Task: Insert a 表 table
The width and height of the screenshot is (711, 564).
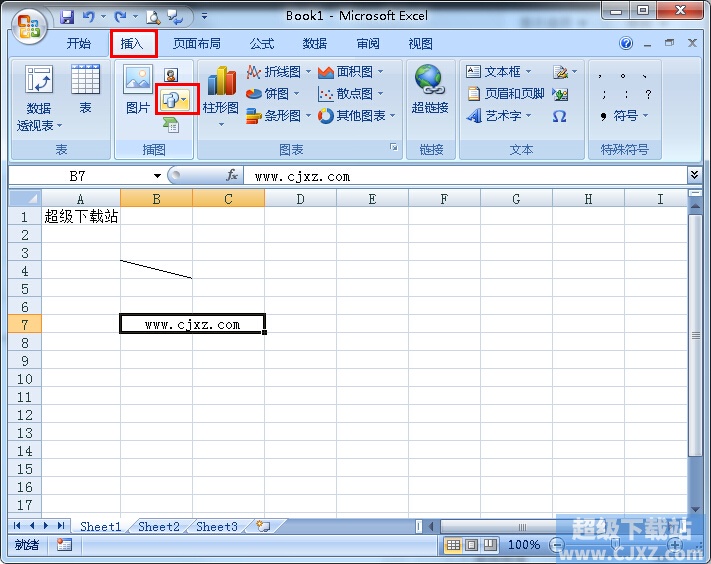Action: pyautogui.click(x=86, y=89)
